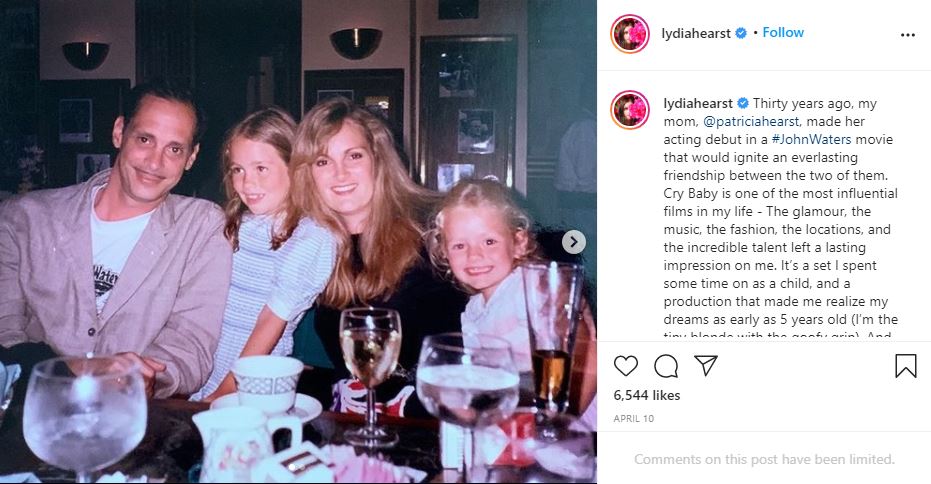Screen dimensions: 931x484
Task: Open lydiahearst username in post header
Action: coord(696,33)
